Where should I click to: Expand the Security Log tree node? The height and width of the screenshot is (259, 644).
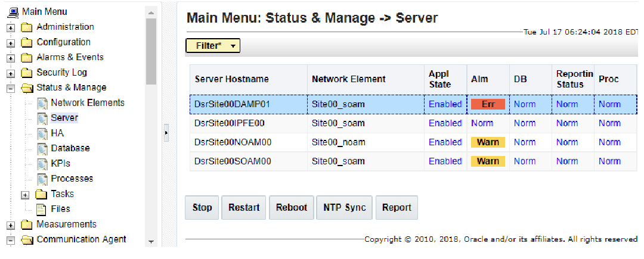[x=11, y=74]
